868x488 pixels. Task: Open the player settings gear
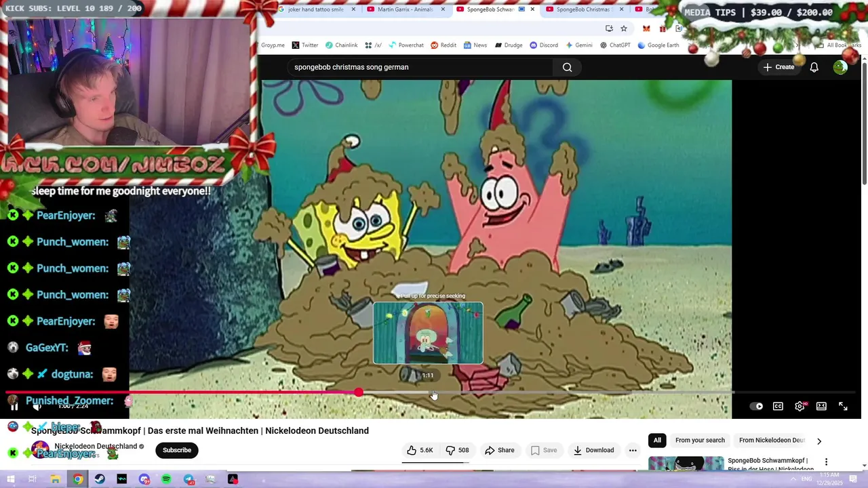click(x=800, y=406)
